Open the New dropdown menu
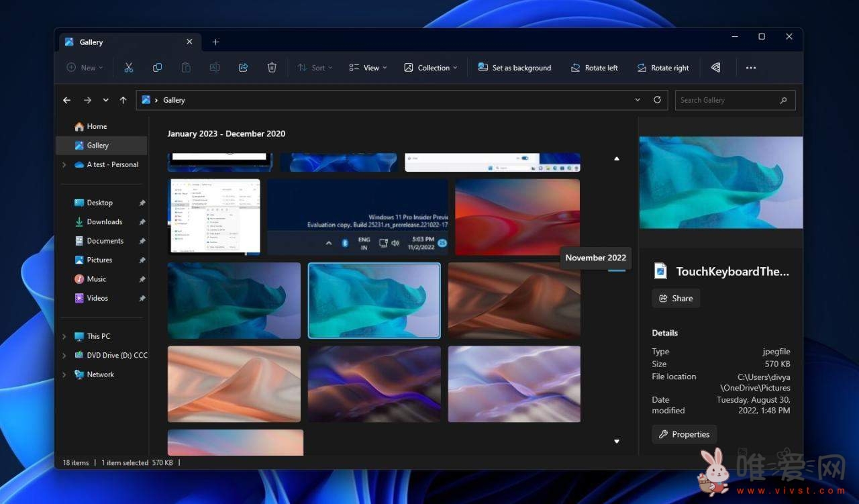Viewport: 859px width, 504px height. point(85,68)
